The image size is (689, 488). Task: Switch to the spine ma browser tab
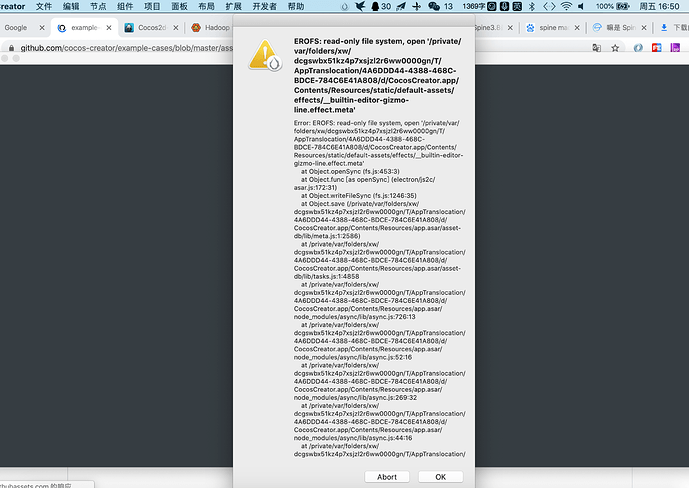554,28
